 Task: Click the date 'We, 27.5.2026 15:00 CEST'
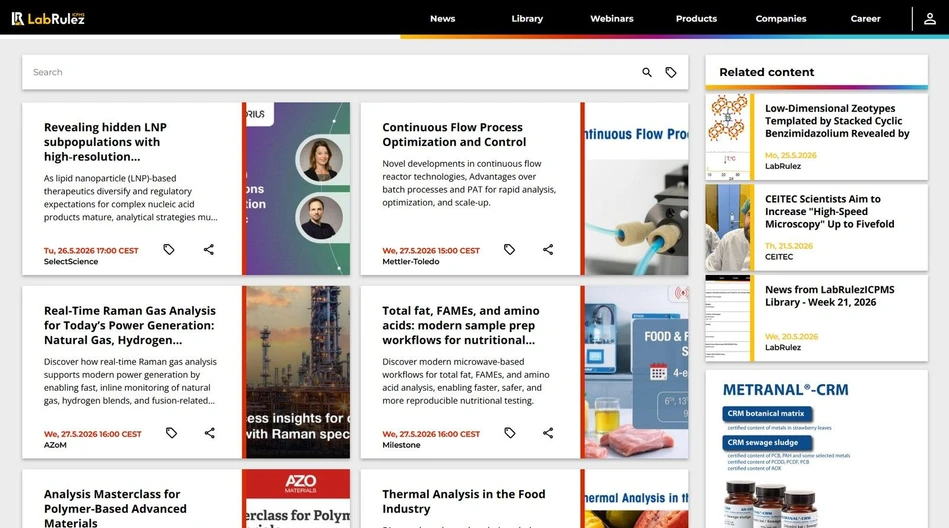click(431, 251)
